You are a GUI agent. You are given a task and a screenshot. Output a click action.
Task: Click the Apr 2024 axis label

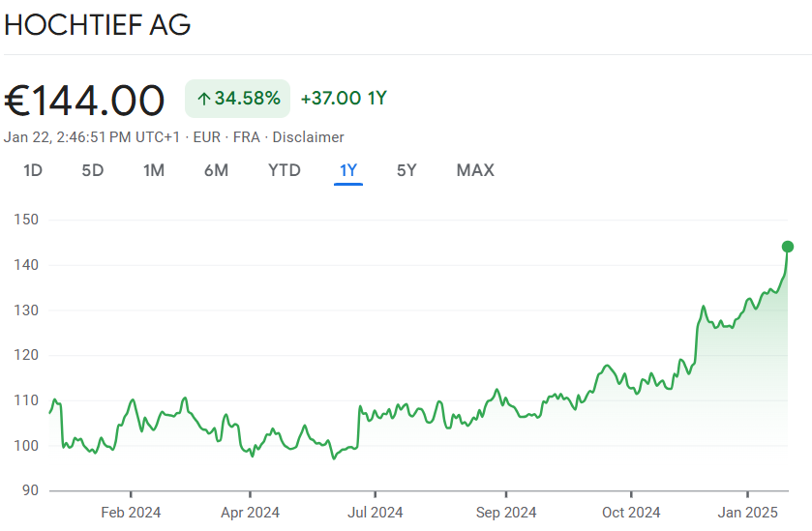pyautogui.click(x=250, y=513)
